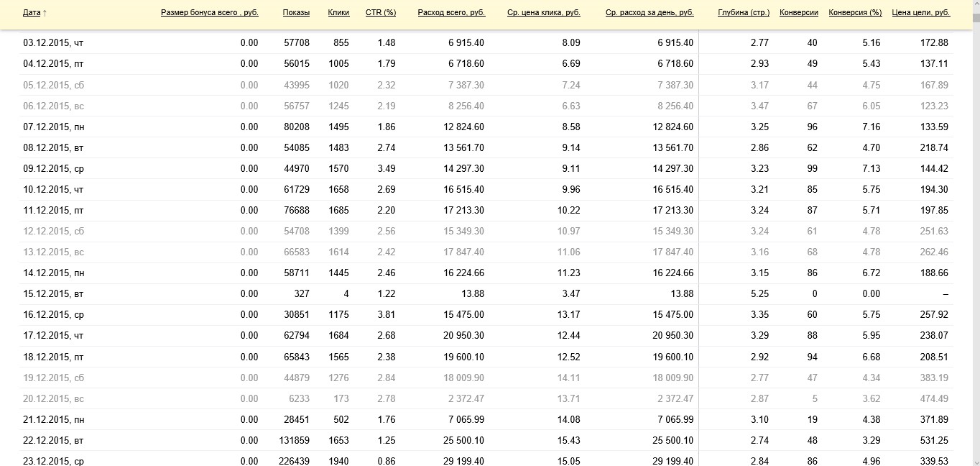The height and width of the screenshot is (466, 980).
Task: Sort the table by Дата column
Action: (x=32, y=13)
